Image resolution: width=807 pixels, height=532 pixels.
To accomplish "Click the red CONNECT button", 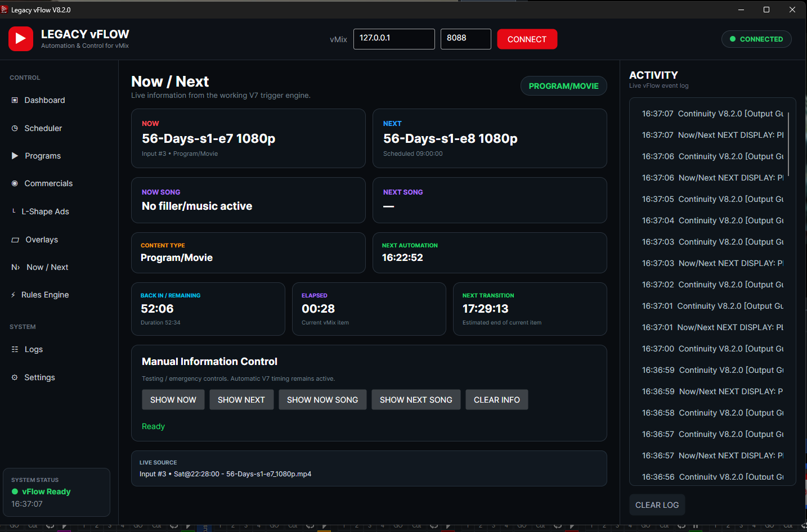I will 527,39.
